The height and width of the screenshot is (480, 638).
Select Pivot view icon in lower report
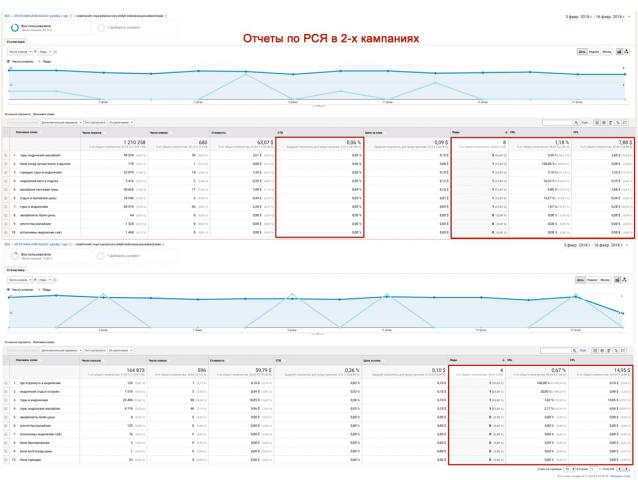click(x=623, y=351)
